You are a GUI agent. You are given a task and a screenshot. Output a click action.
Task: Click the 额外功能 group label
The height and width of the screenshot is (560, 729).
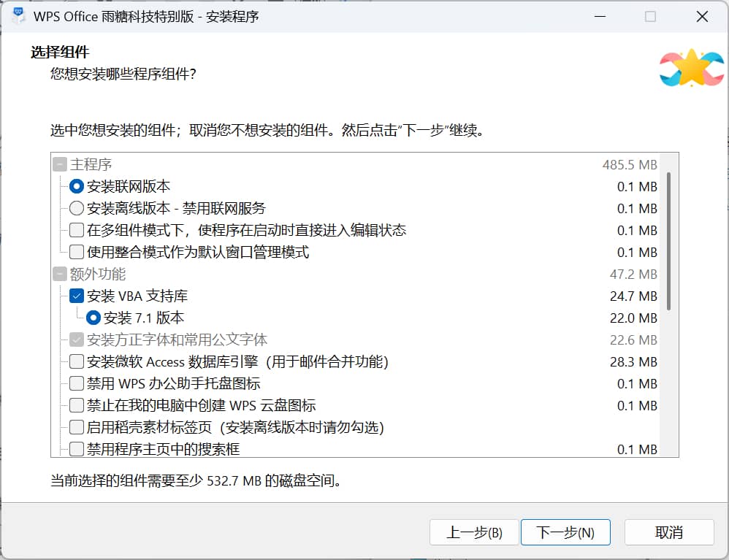click(98, 275)
